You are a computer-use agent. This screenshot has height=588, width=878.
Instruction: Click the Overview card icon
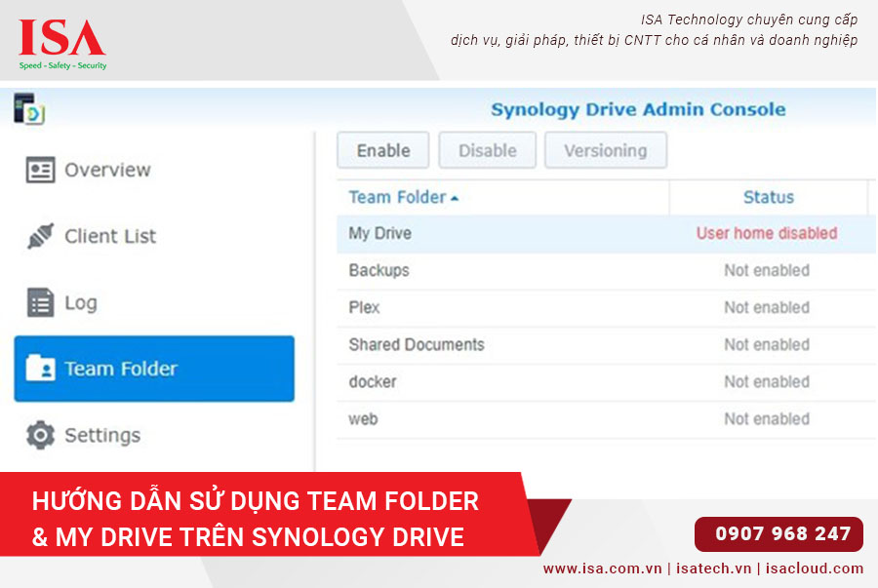point(40,170)
